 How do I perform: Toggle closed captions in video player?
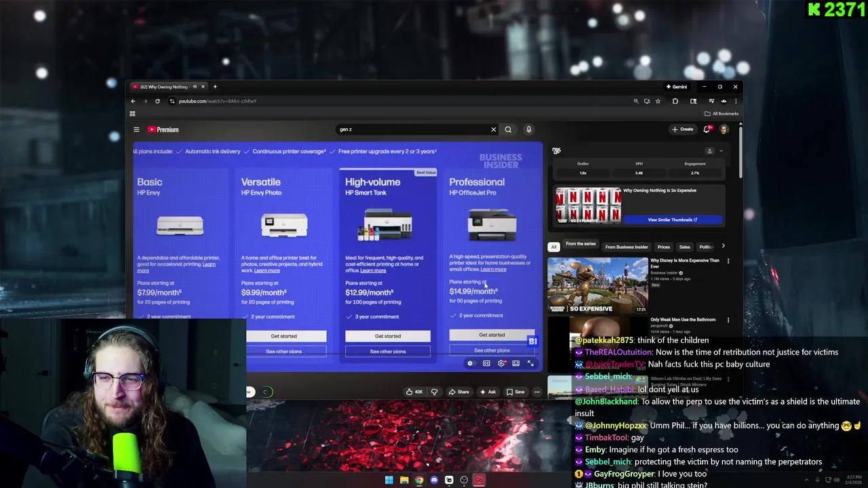(x=486, y=364)
